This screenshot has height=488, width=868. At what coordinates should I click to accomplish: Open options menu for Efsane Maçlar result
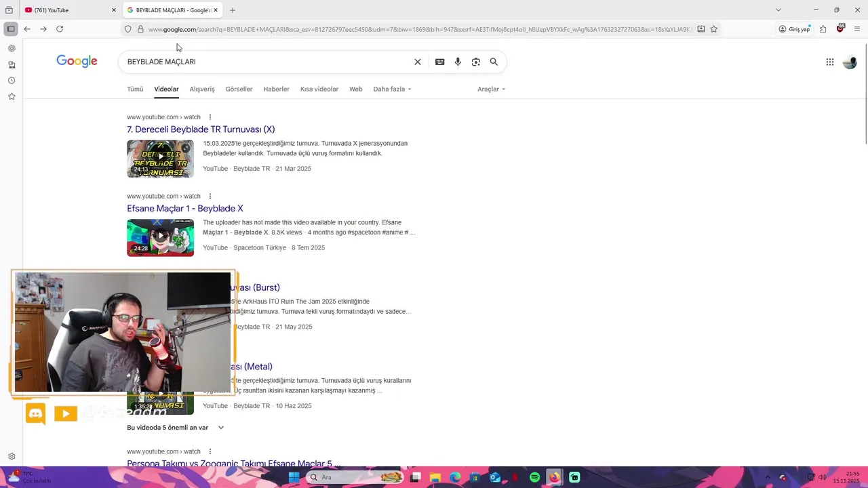[210, 197]
